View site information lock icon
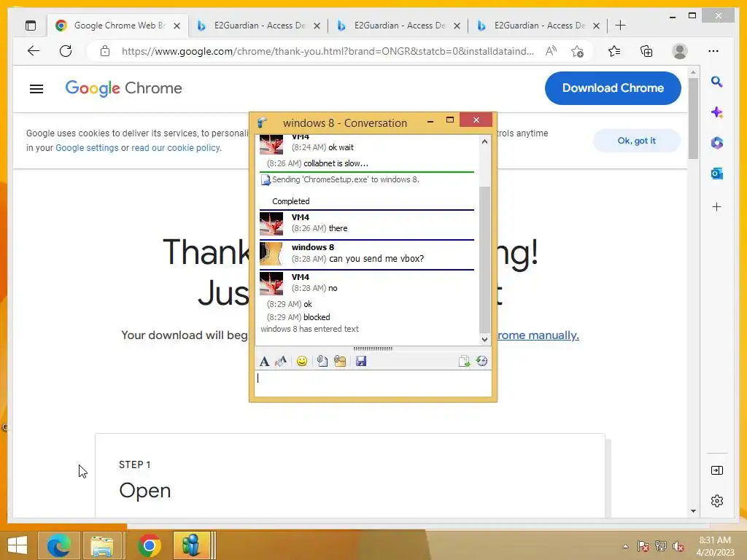The width and height of the screenshot is (747, 560). (x=105, y=51)
